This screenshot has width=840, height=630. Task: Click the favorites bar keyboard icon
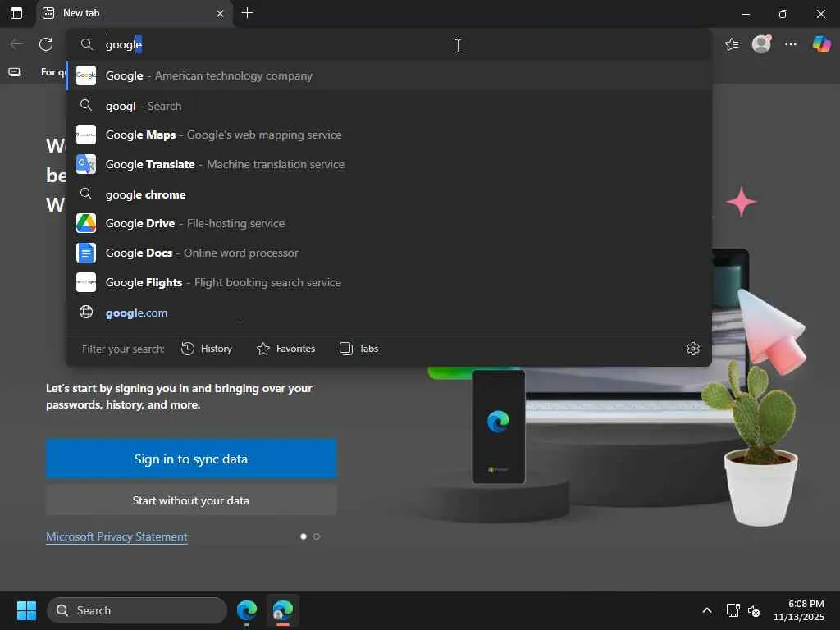tap(15, 72)
